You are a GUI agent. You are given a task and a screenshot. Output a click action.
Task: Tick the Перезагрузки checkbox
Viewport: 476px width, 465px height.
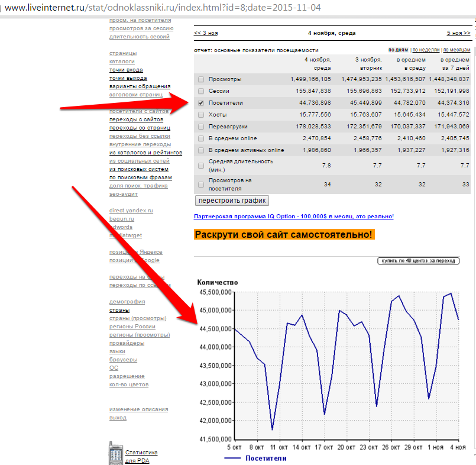click(201, 127)
